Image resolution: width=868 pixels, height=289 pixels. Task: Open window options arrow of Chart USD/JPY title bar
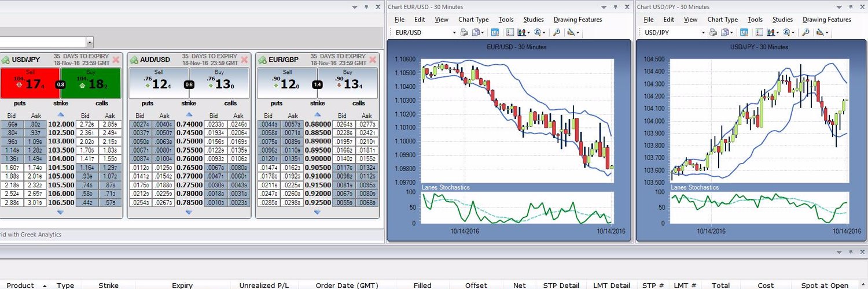tap(839, 7)
